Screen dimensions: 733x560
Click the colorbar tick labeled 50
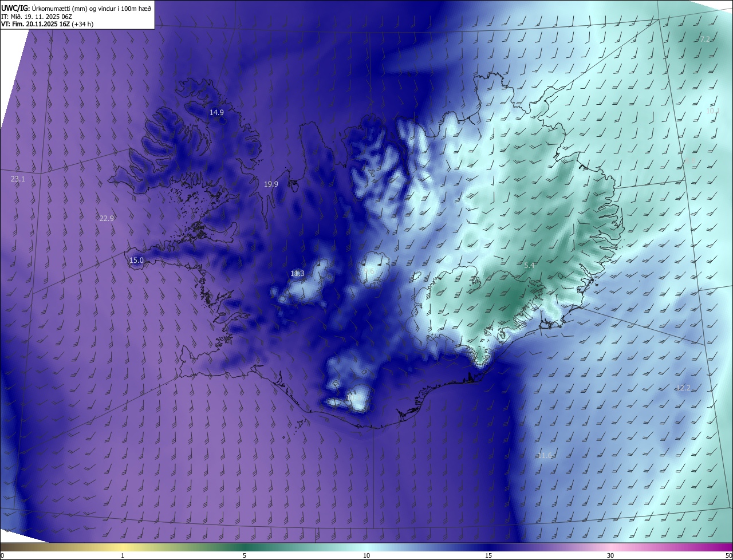[728, 555]
